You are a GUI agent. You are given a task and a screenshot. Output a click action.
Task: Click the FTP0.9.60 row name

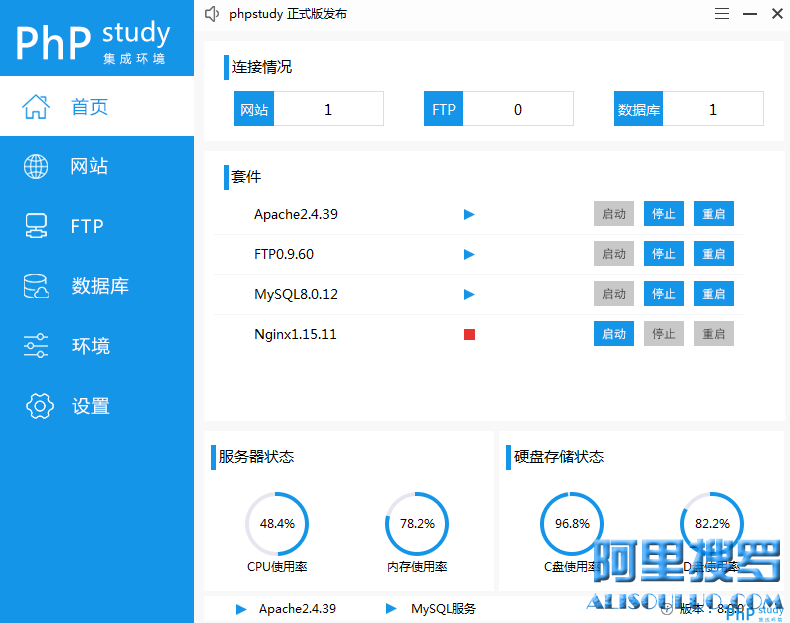(284, 254)
